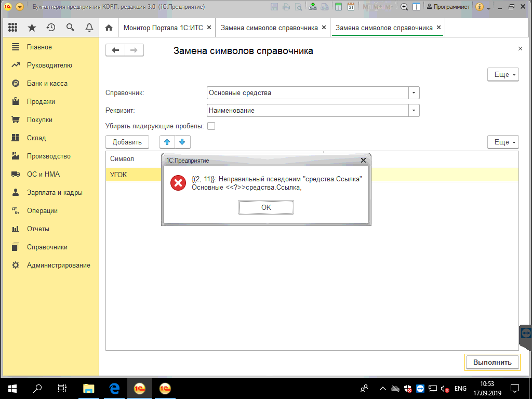This screenshot has height=399, width=532.
Task: Move row down with blue down arrow
Action: (182, 142)
